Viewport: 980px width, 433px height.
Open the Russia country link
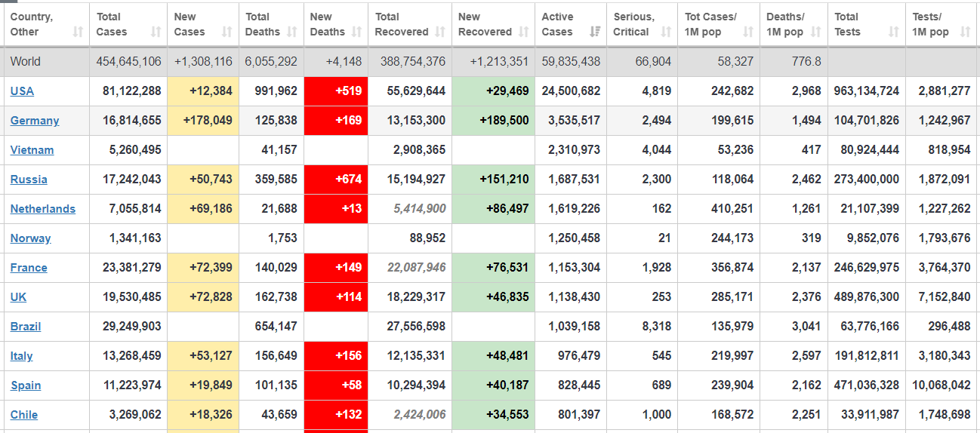pyautogui.click(x=29, y=180)
